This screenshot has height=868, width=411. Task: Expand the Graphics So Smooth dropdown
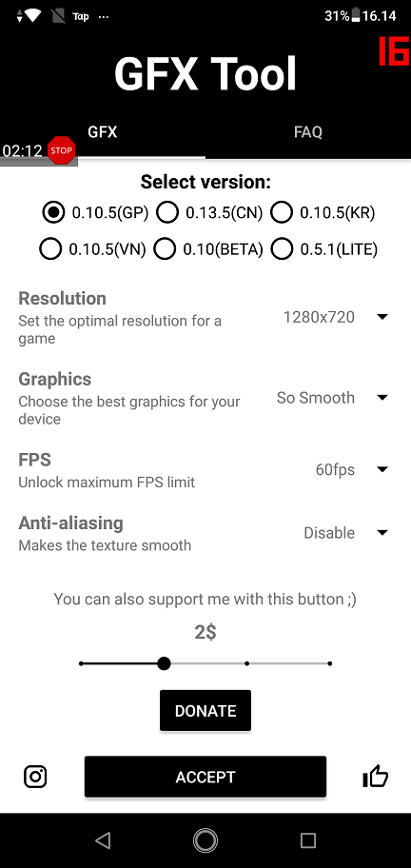[332, 398]
